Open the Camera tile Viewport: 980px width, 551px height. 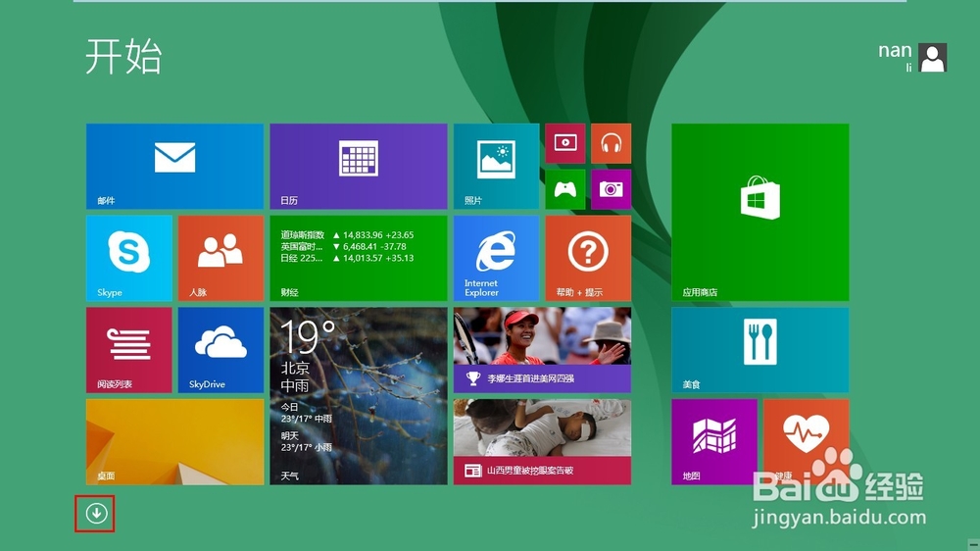point(612,189)
